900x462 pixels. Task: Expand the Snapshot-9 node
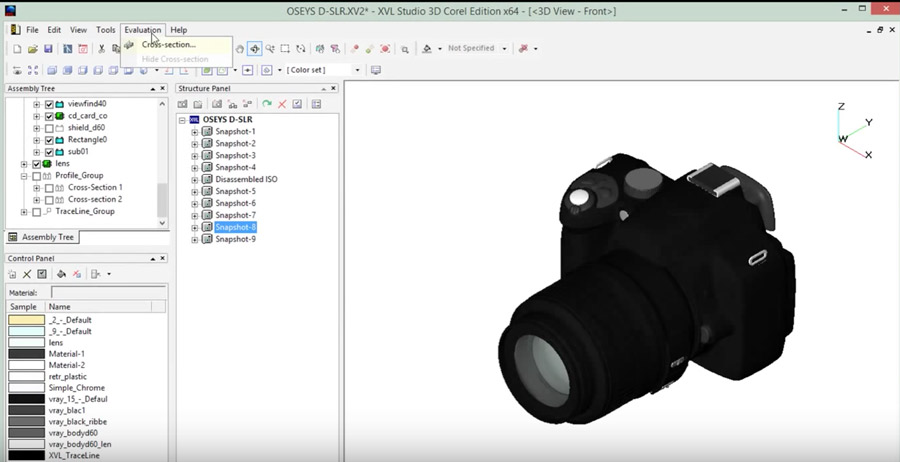(x=195, y=240)
